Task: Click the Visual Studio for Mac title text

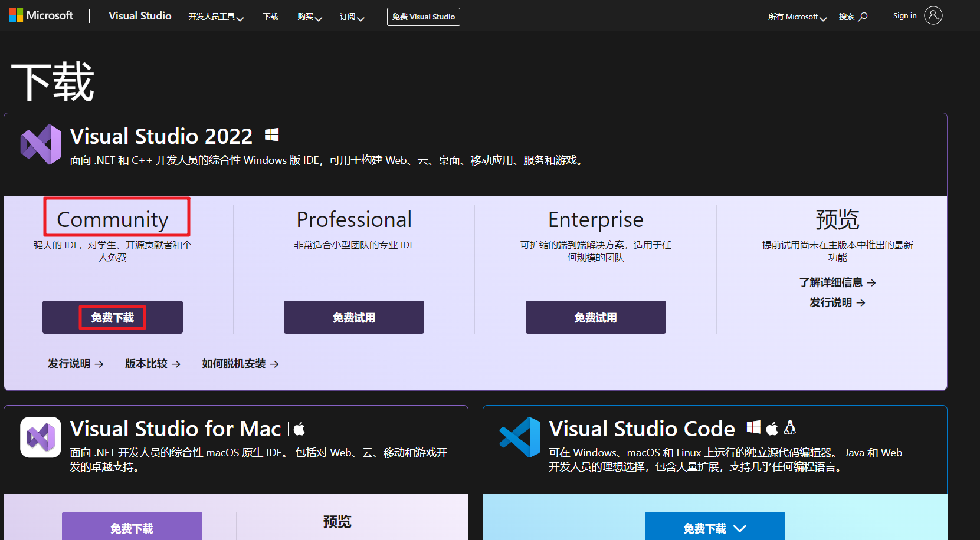Action: 175,429
